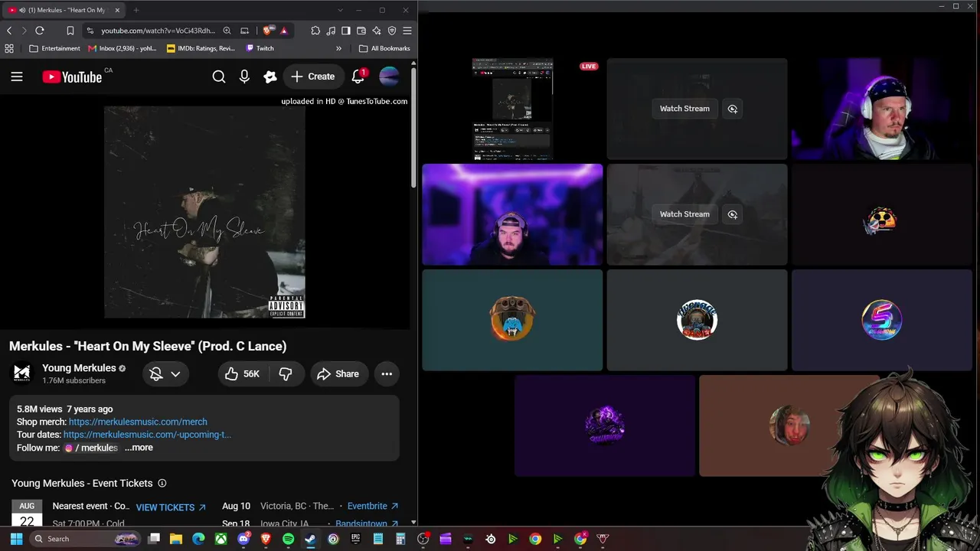
Task: Click the YouTube page scrollbar
Action: 413,127
